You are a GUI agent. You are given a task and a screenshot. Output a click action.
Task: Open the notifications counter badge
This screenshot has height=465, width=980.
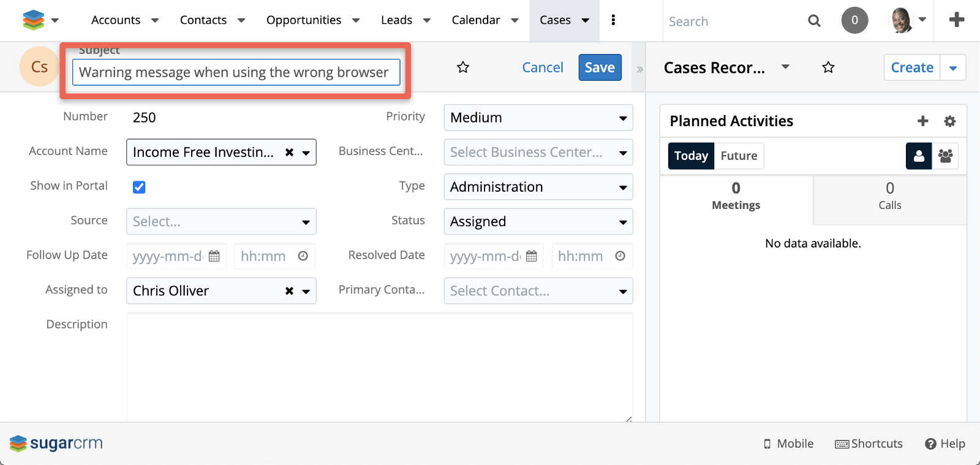pyautogui.click(x=854, y=20)
